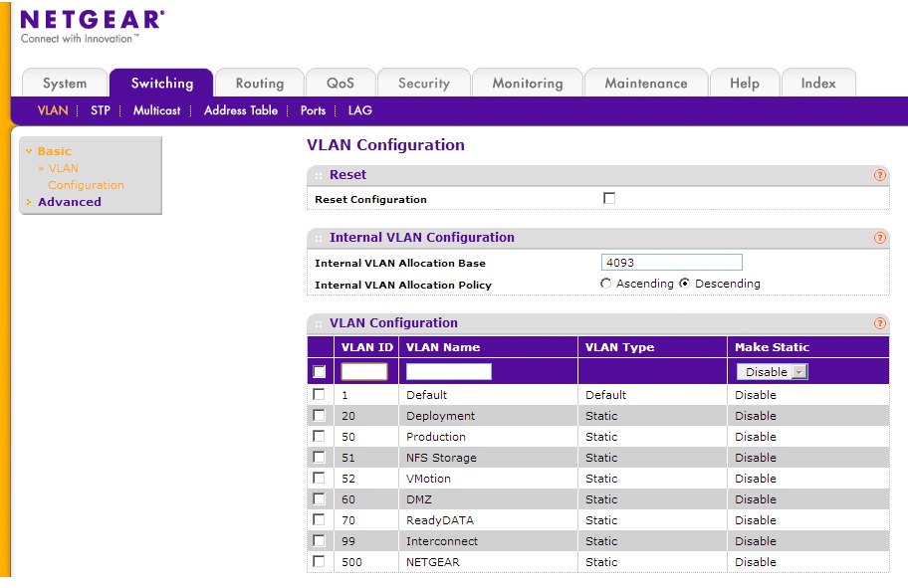The height and width of the screenshot is (588, 908).
Task: Open the Monitoring tab
Action: 527,83
